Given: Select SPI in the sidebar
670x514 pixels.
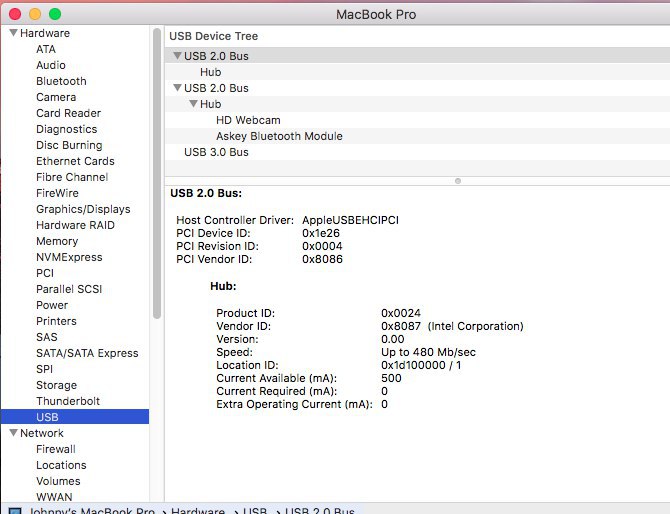Looking at the screenshot, I should (44, 369).
